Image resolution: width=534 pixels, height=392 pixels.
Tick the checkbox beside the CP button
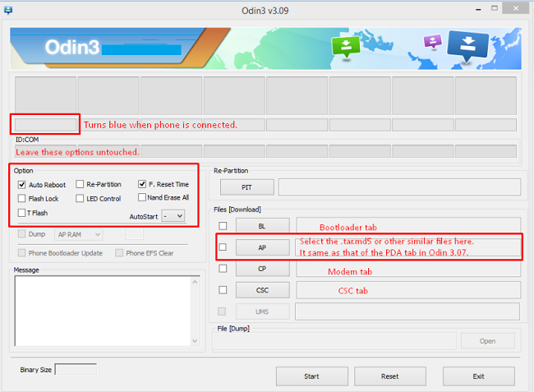pos(223,269)
